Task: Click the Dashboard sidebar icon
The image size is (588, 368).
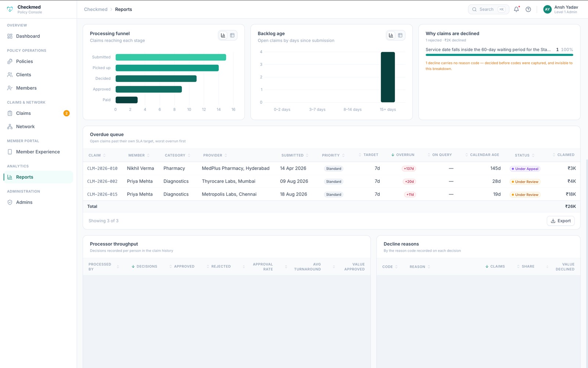Action: coord(10,36)
